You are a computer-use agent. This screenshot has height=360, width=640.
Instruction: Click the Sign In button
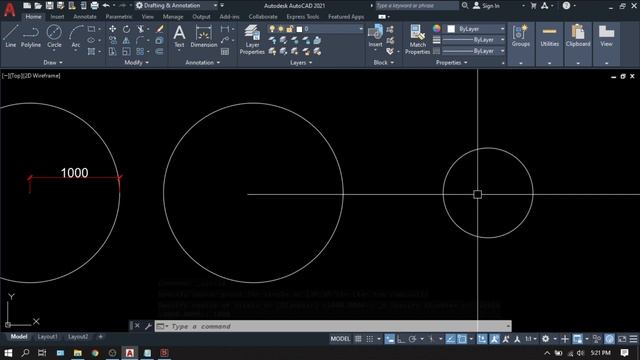pos(486,6)
